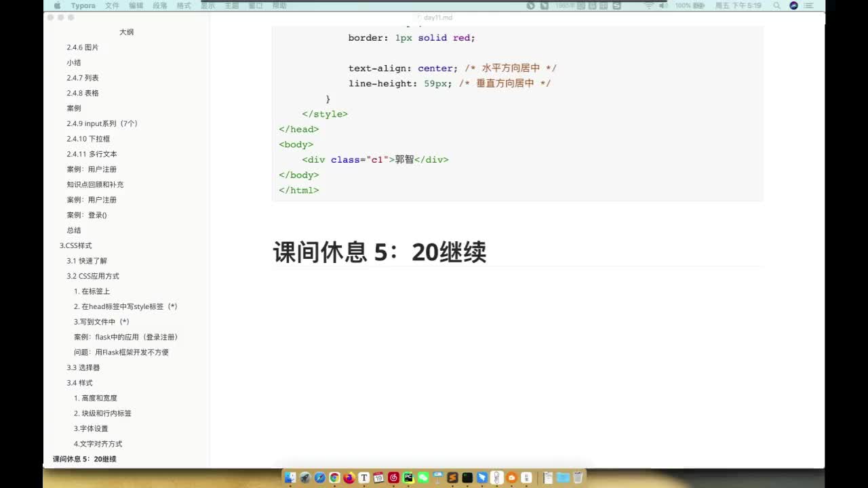Select outline item 课间休息 5：20继续
Viewport: 868px width, 488px height.
pyautogui.click(x=85, y=459)
